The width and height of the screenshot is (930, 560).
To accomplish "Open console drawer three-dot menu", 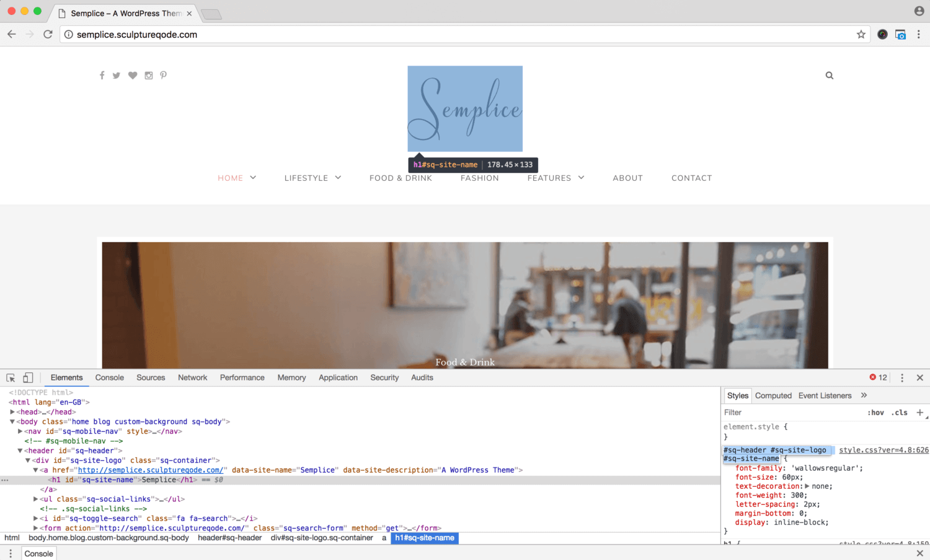I will (11, 554).
